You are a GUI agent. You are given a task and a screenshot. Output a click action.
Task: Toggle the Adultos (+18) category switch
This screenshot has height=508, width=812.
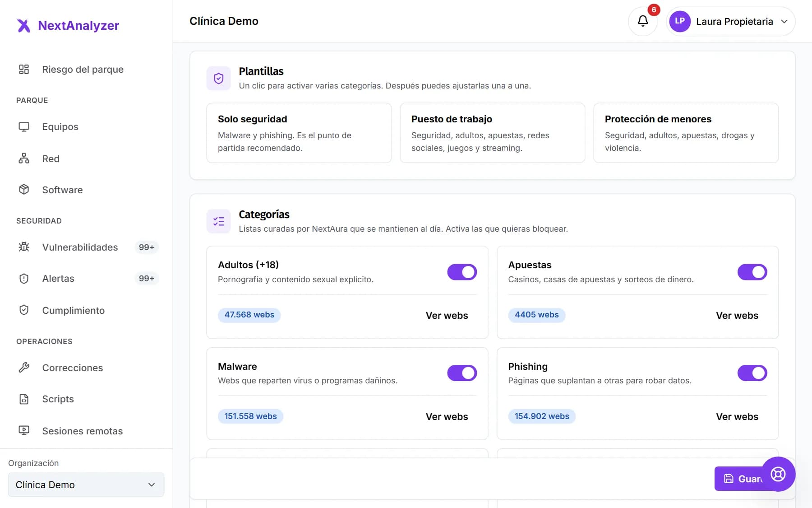[x=462, y=272]
